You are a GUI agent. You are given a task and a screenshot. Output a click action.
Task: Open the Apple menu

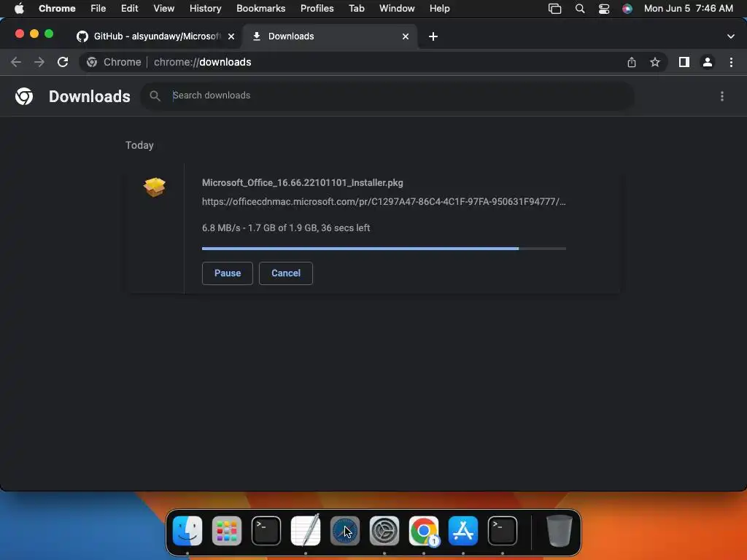19,9
